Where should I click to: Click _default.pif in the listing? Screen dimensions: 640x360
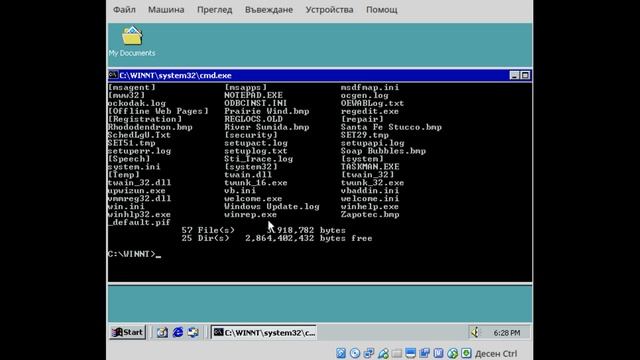point(139,222)
